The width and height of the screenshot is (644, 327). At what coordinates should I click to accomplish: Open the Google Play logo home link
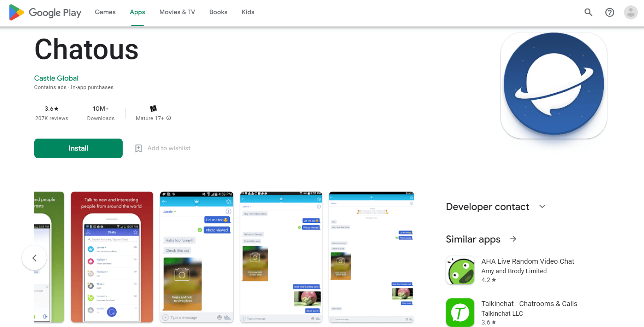pos(45,12)
